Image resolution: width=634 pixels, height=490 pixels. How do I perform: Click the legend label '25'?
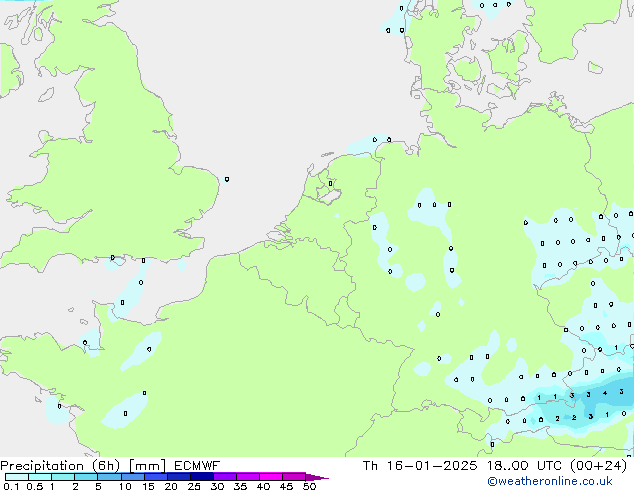pos(194,486)
